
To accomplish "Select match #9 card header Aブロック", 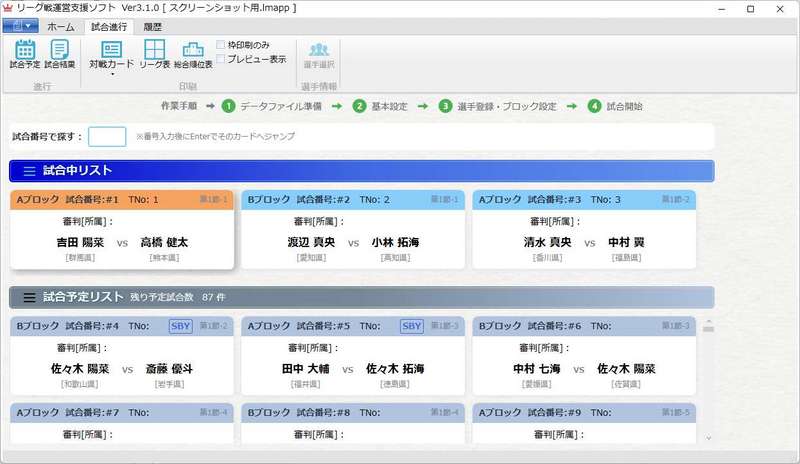I will [x=584, y=413].
